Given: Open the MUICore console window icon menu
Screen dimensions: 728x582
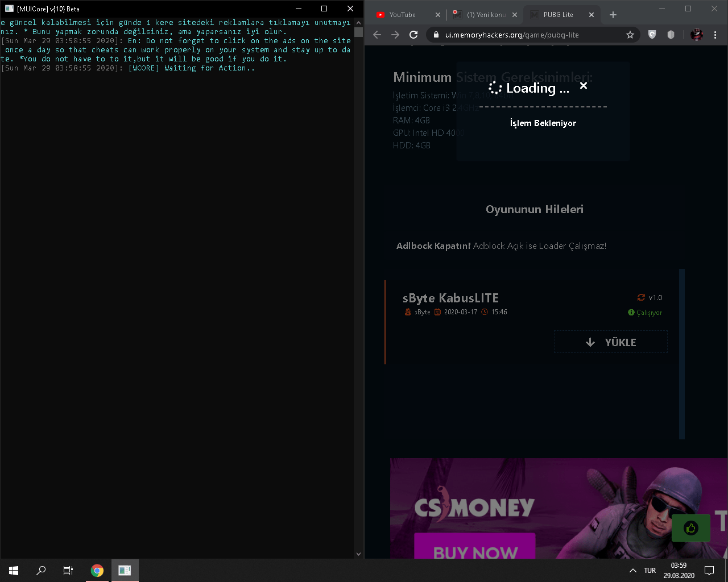Looking at the screenshot, I should click(9, 9).
